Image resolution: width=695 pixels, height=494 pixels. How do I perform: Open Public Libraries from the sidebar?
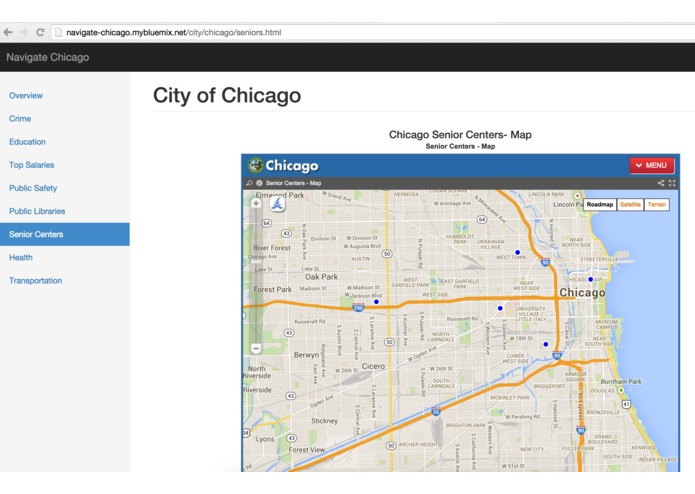click(37, 211)
